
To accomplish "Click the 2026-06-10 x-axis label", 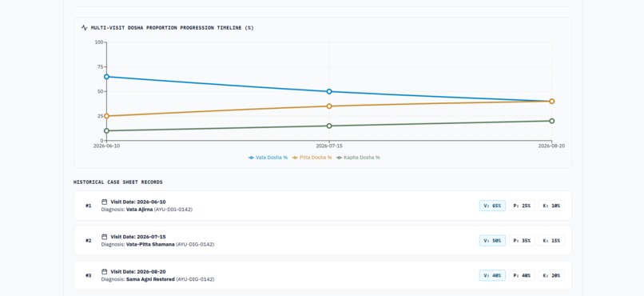I will pyautogui.click(x=106, y=146).
